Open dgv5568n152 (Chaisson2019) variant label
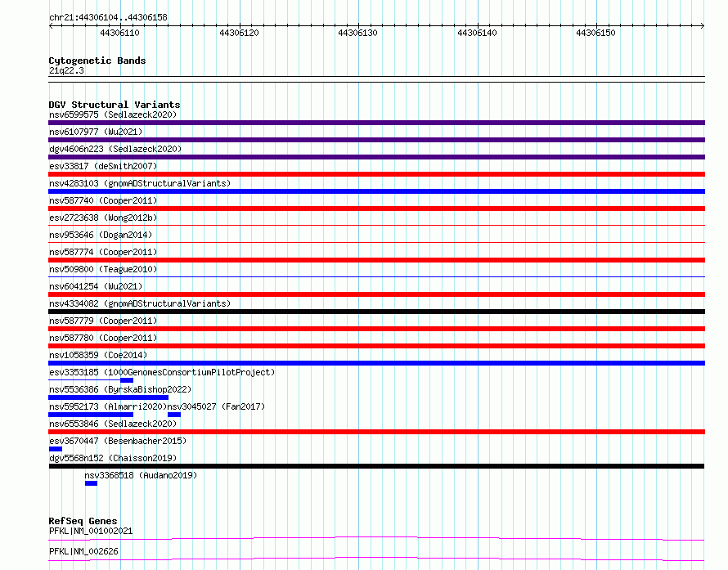 (x=113, y=458)
